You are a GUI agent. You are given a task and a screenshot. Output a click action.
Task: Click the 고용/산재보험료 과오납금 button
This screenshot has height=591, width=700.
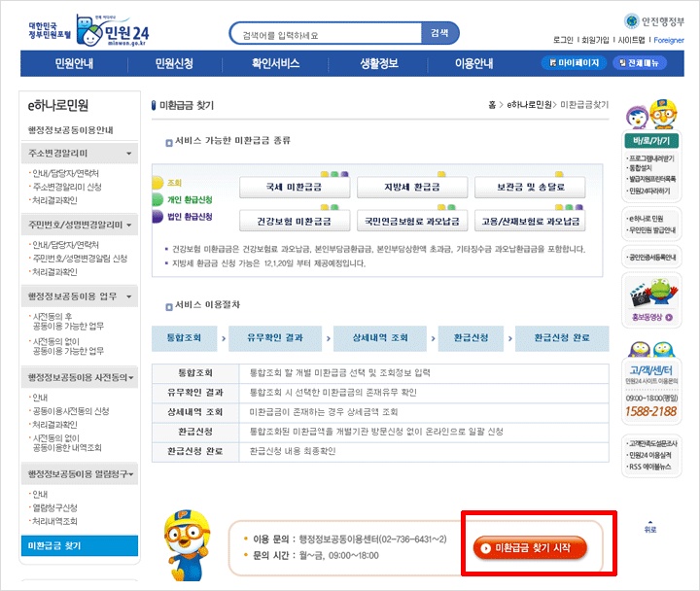coord(530,221)
